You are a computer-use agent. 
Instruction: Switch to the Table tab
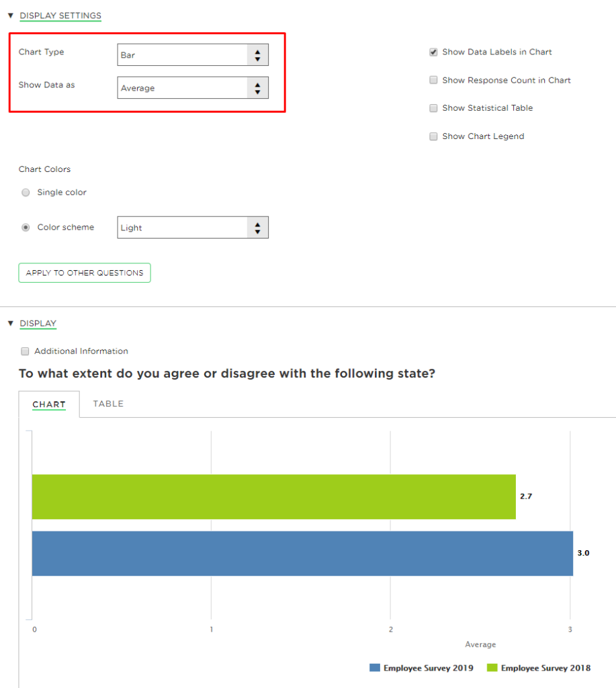point(108,404)
